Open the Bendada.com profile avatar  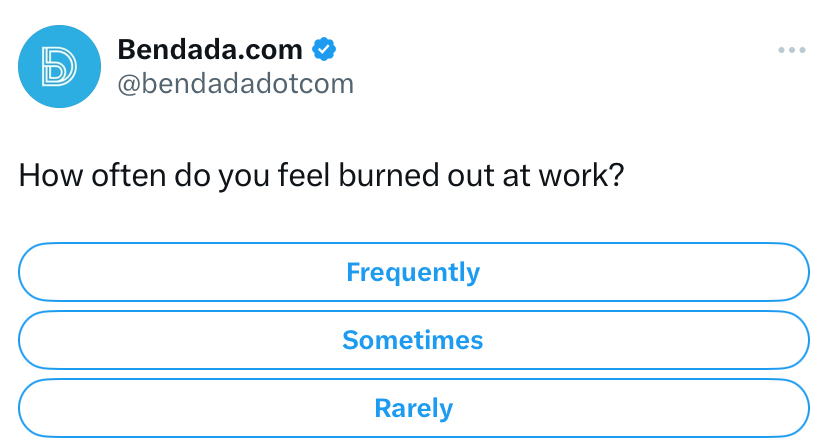click(x=59, y=67)
